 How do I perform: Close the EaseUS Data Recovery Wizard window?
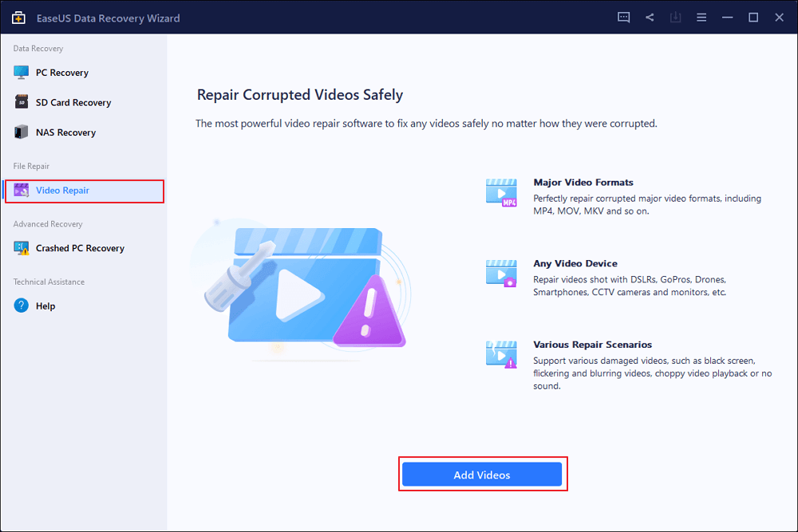pyautogui.click(x=779, y=18)
